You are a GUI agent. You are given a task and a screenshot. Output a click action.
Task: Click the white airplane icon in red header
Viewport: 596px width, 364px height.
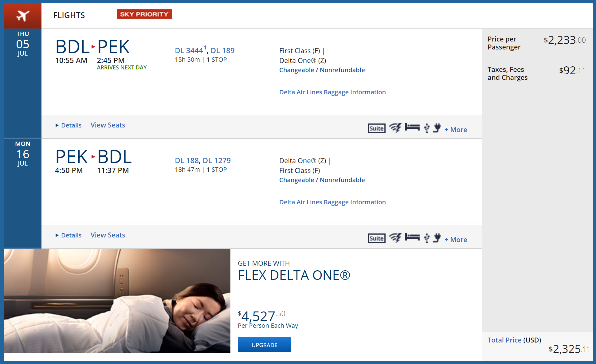pos(23,15)
